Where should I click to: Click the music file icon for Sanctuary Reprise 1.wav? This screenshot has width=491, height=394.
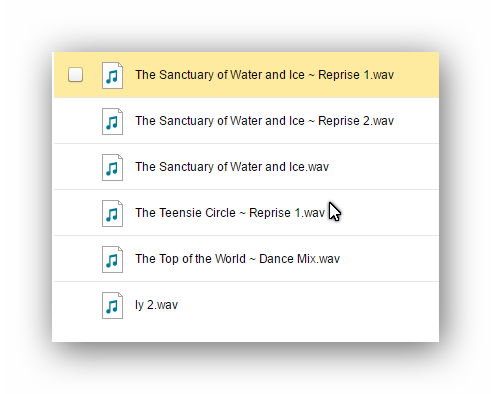click(x=112, y=75)
